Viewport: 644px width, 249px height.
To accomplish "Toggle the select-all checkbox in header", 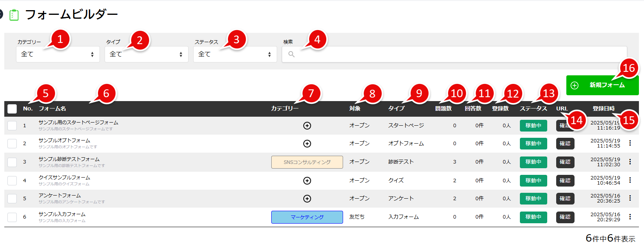I will tap(12, 109).
